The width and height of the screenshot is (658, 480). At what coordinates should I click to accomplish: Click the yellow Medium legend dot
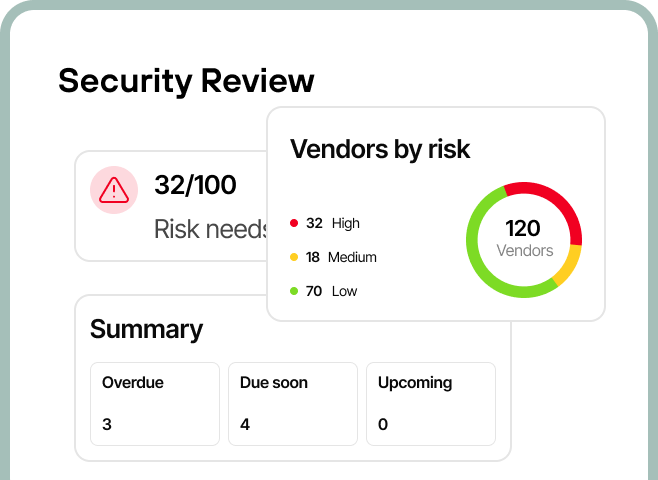[x=294, y=257]
